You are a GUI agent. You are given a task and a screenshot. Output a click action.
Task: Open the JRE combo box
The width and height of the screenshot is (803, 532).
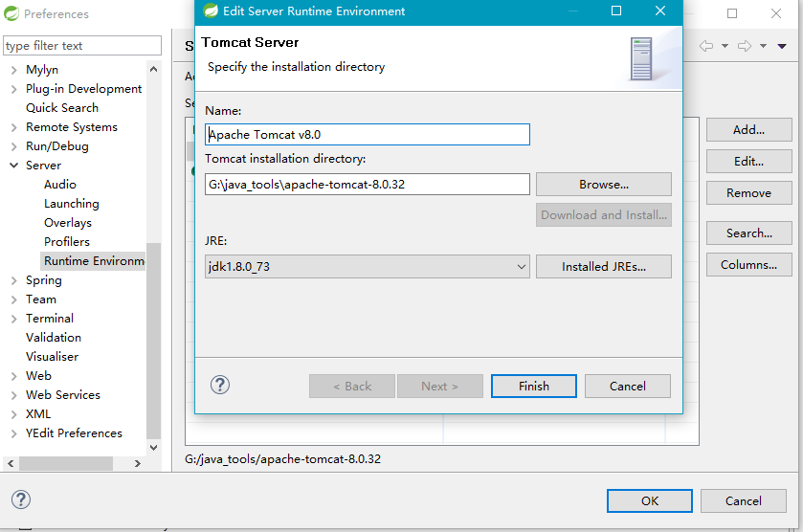[x=368, y=266]
